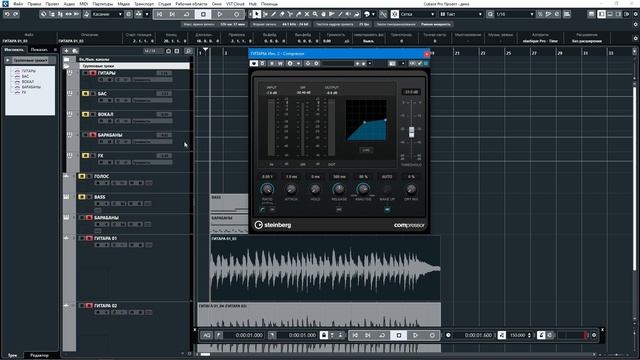This screenshot has height=360, width=640.
Task: Open Студия menu
Action: (164, 4)
